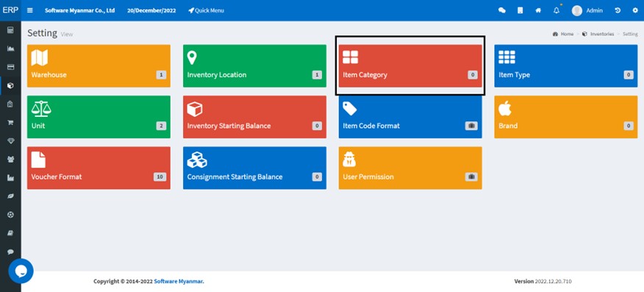
Task: Open the notifications bell
Action: point(557,11)
